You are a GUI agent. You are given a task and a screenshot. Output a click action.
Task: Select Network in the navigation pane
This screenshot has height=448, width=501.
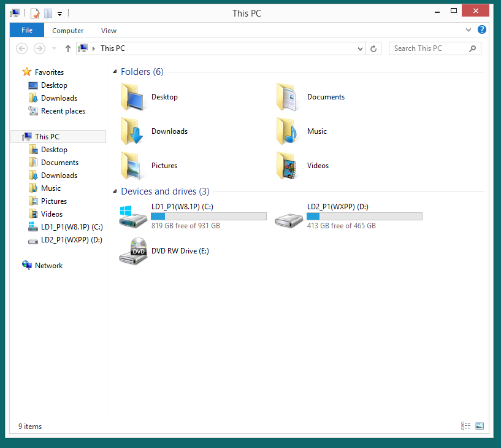[x=48, y=266]
